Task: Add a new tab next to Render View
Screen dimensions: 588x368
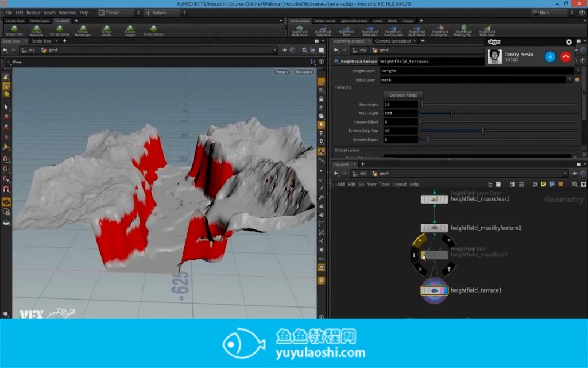Action: click(x=64, y=41)
